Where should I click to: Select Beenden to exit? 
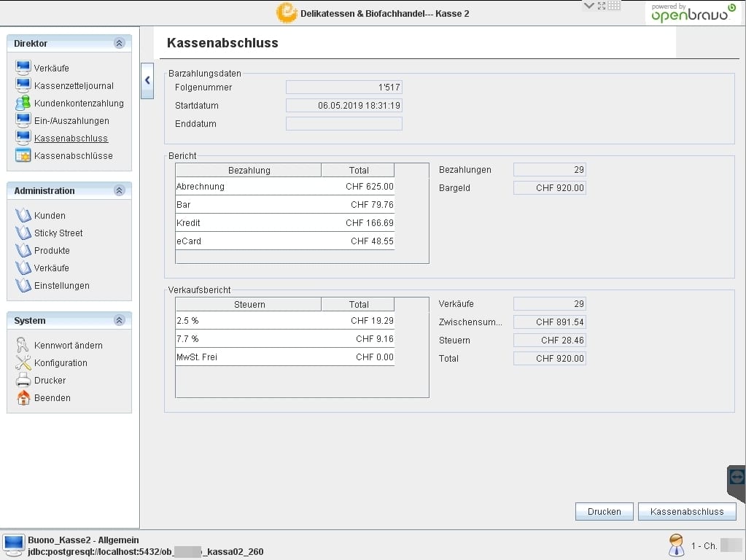(53, 398)
